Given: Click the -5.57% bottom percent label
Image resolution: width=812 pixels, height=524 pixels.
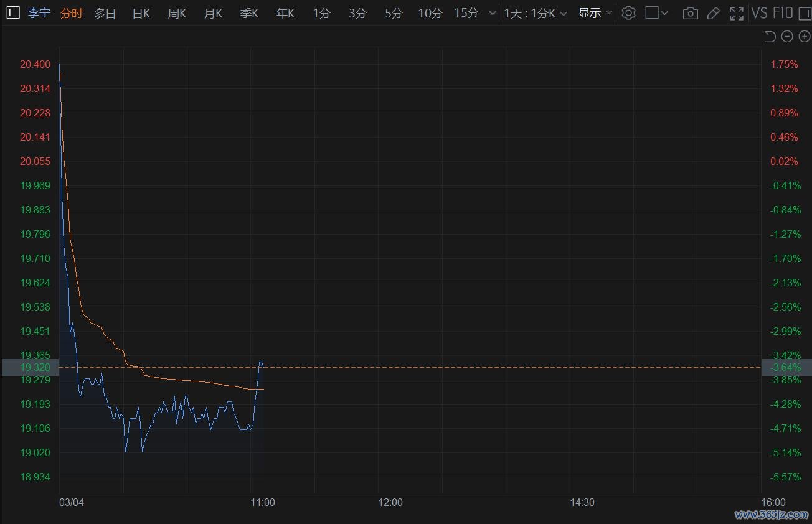Looking at the screenshot, I should click(785, 477).
